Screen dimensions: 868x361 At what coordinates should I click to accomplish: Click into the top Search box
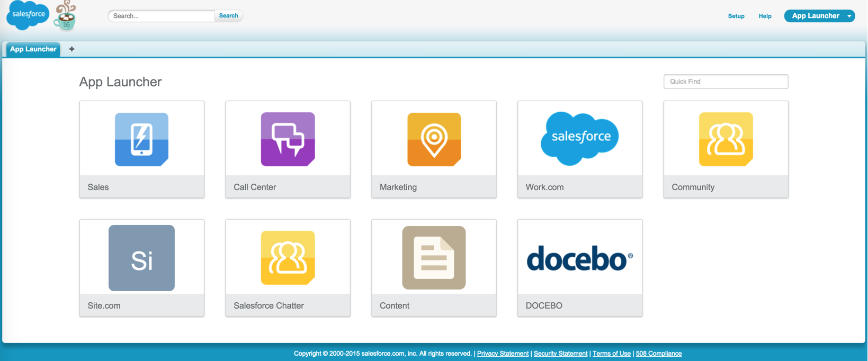(162, 16)
